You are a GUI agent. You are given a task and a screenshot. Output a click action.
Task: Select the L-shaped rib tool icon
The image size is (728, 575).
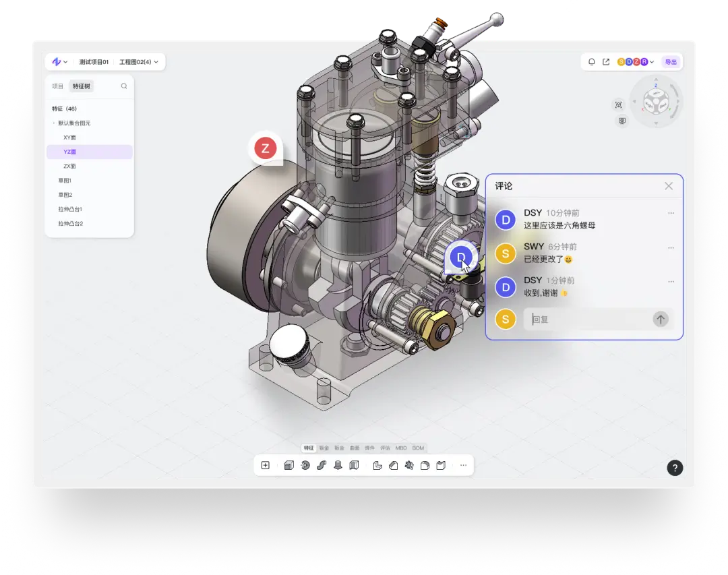click(377, 465)
